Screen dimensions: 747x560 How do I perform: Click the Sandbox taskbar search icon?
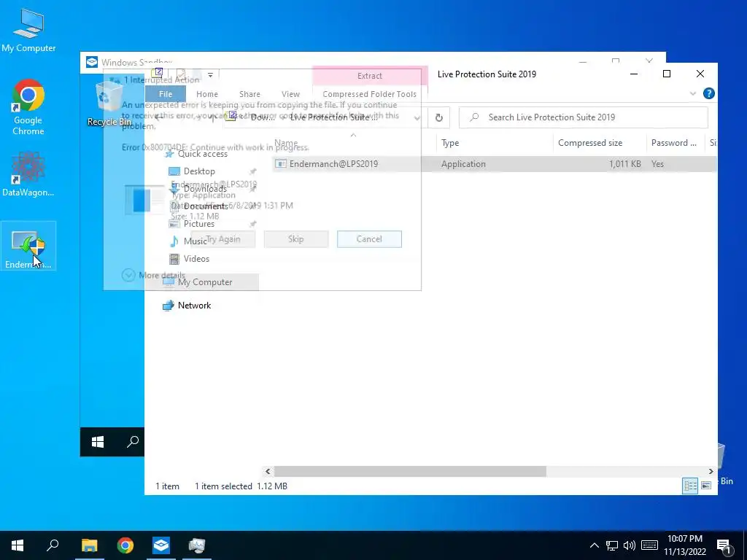[x=133, y=442]
